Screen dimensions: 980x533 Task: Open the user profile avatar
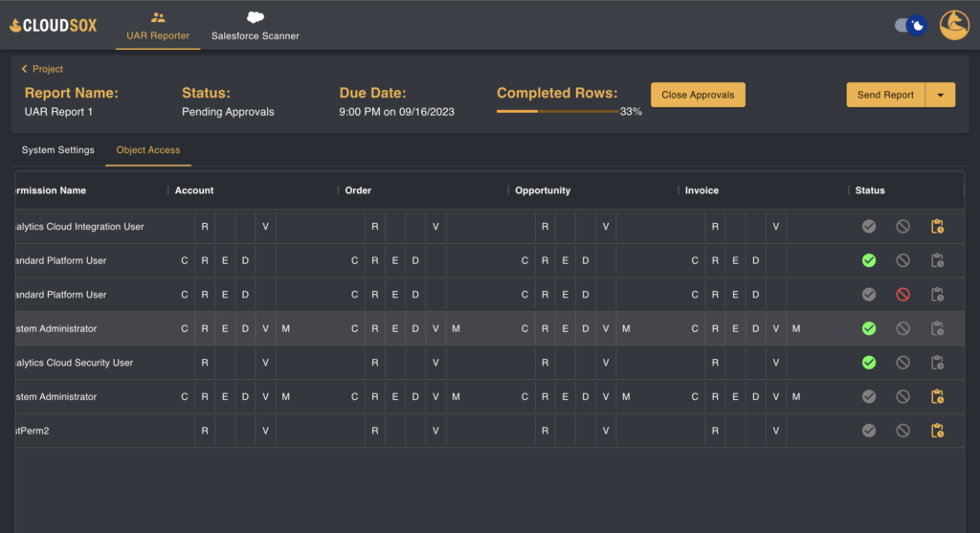pos(954,25)
